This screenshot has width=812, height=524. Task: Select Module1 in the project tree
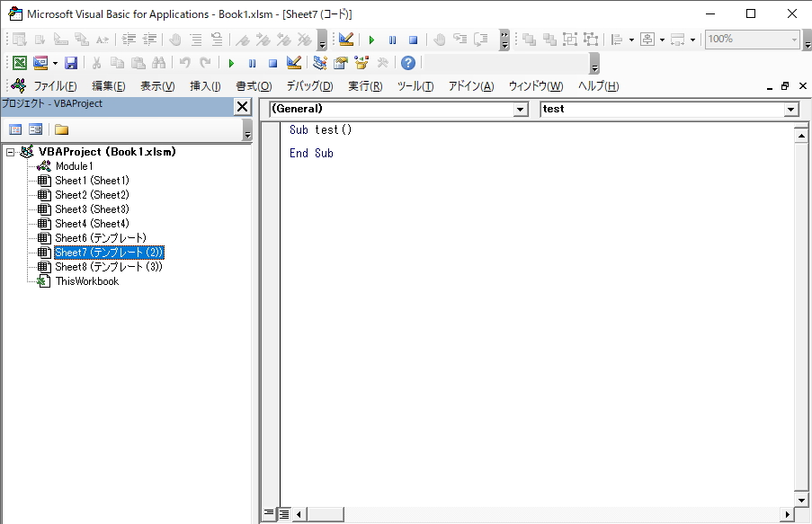pos(74,166)
